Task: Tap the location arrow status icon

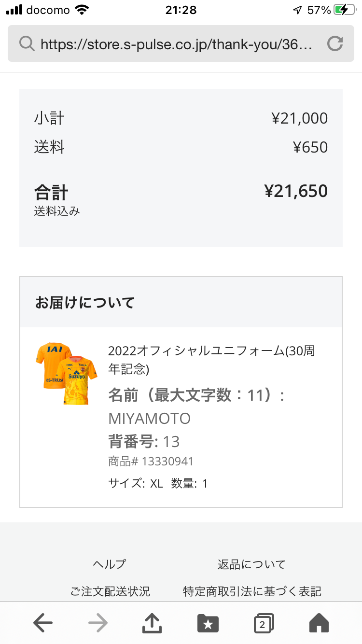Action: click(x=297, y=10)
